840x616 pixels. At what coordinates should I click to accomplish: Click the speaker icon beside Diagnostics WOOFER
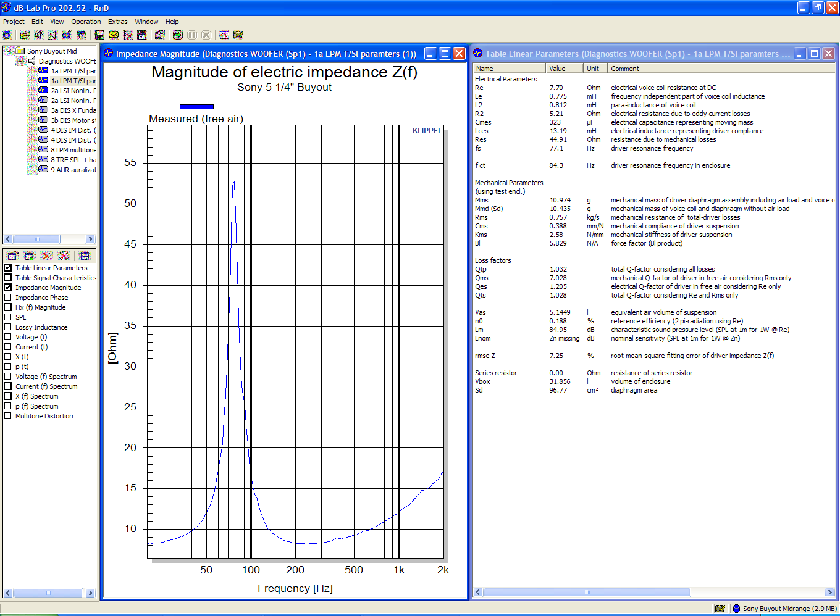tap(31, 61)
